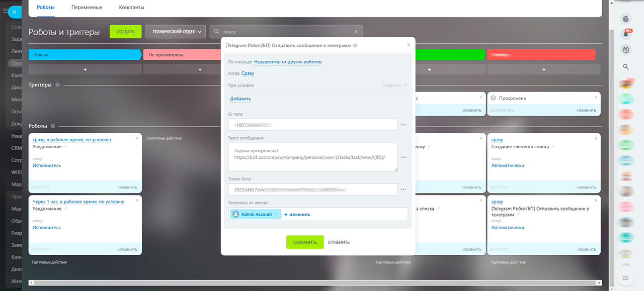The image size is (644, 291).
Task: Click the help icon next to Роботы heading
Action: pos(53,126)
